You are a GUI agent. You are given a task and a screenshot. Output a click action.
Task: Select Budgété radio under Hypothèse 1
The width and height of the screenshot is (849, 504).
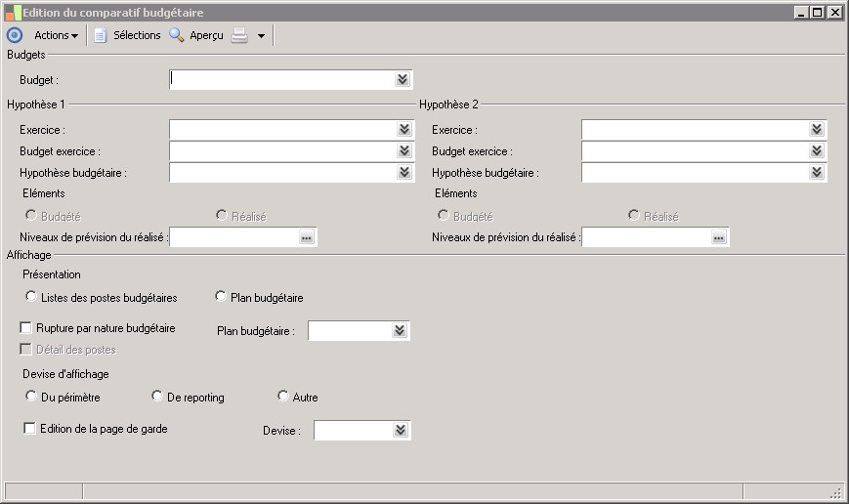[31, 216]
